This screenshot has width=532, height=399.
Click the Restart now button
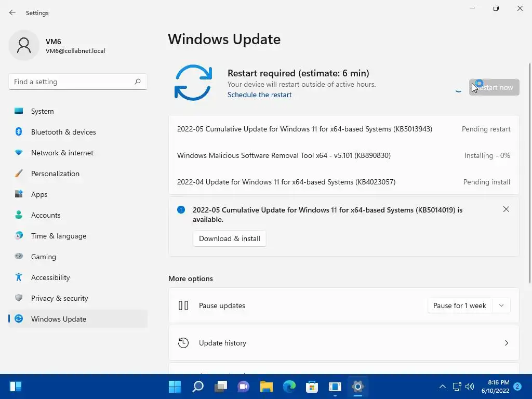494,87
